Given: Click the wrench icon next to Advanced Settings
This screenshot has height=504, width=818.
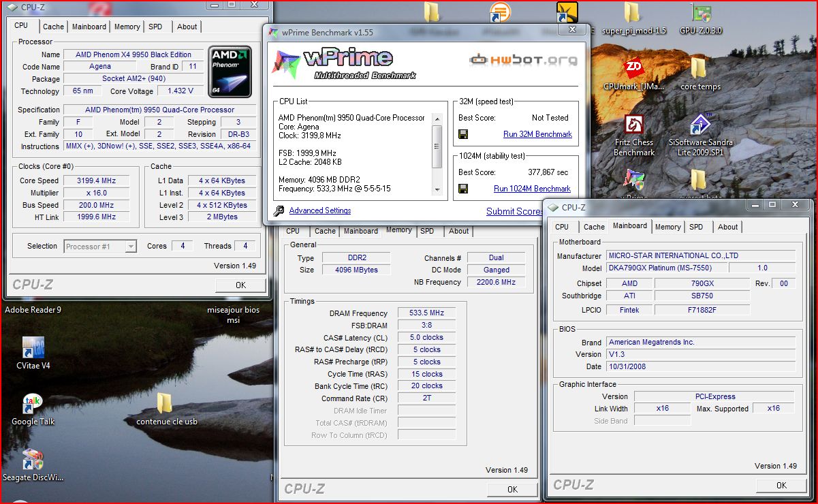Looking at the screenshot, I should 279,211.
